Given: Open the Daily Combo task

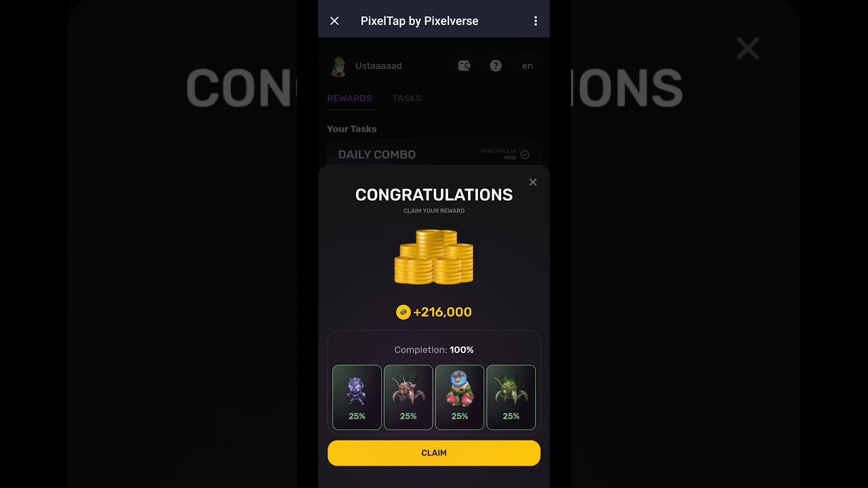Looking at the screenshot, I should 434,154.
